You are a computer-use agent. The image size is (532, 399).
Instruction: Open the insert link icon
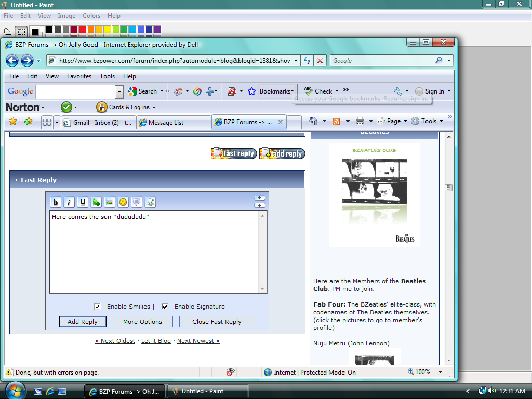point(96,202)
